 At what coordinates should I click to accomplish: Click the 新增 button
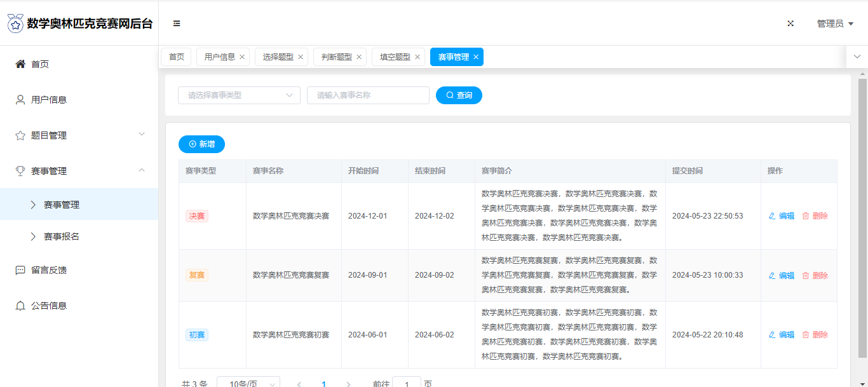tap(201, 144)
